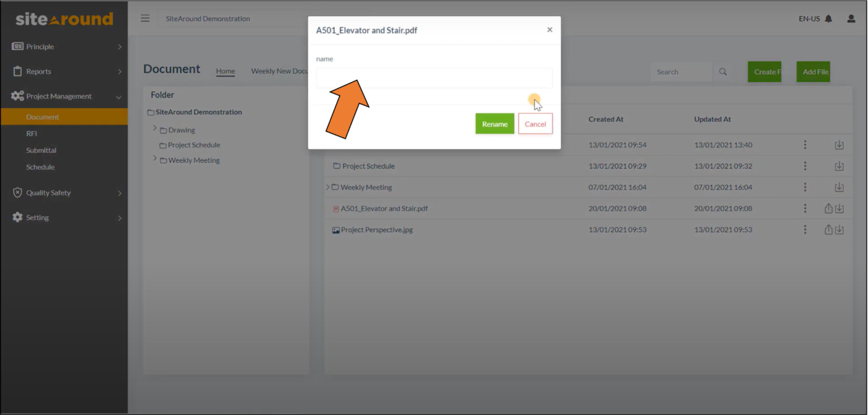Image resolution: width=868 pixels, height=415 pixels.
Task: Share Project Perspective.jpg using its share icon
Action: pyautogui.click(x=828, y=229)
